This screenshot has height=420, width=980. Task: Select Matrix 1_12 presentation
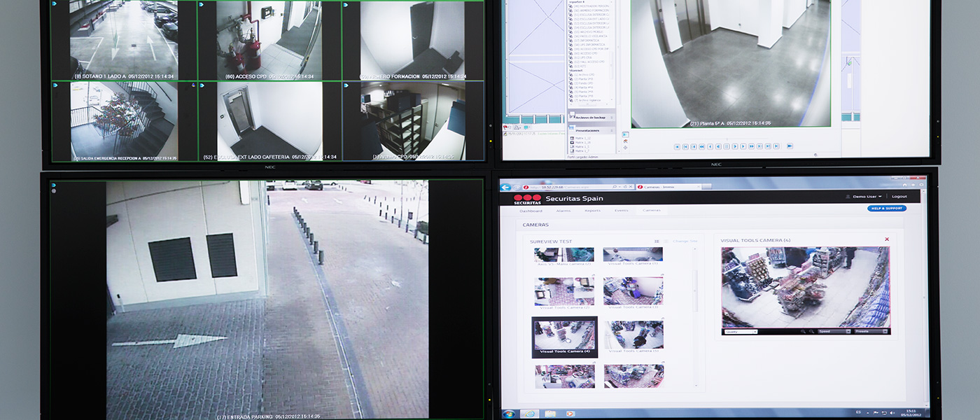[x=582, y=138]
